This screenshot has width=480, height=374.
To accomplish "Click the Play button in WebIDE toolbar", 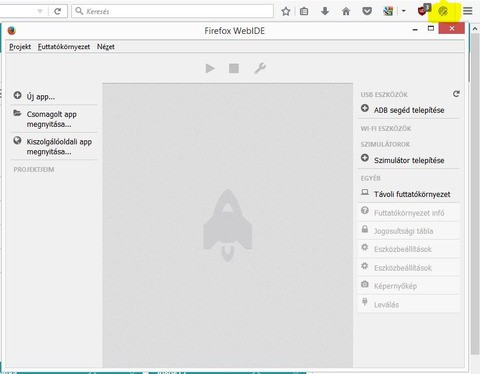I will (210, 69).
